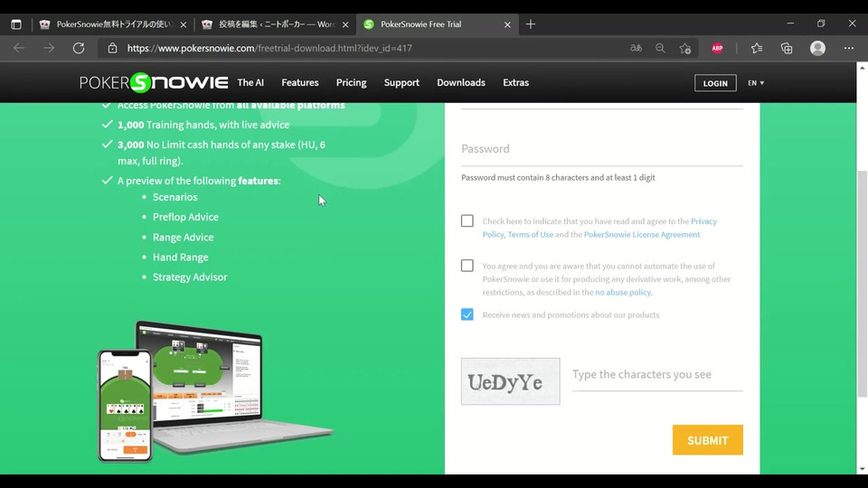Click the LOGIN button
This screenshot has height=488, width=868.
tap(715, 83)
